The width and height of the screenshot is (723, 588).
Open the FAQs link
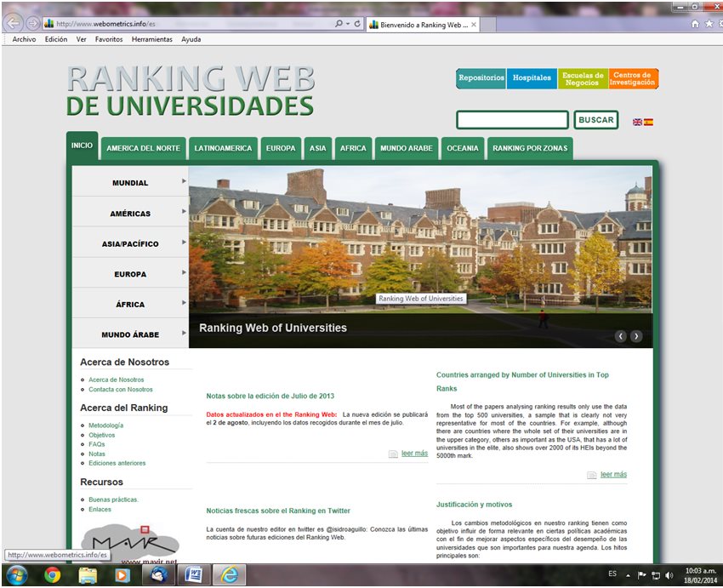[97, 444]
